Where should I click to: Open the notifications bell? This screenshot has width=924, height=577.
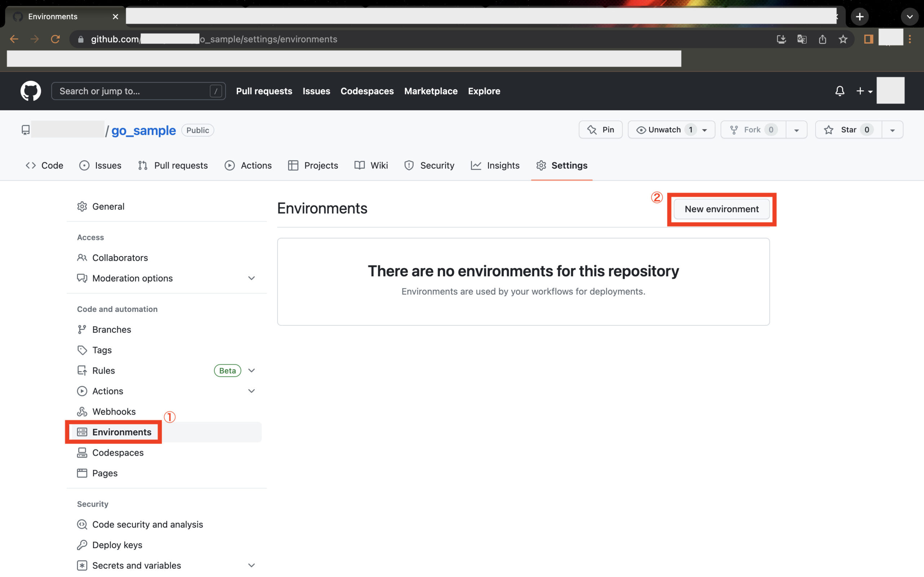tap(839, 91)
